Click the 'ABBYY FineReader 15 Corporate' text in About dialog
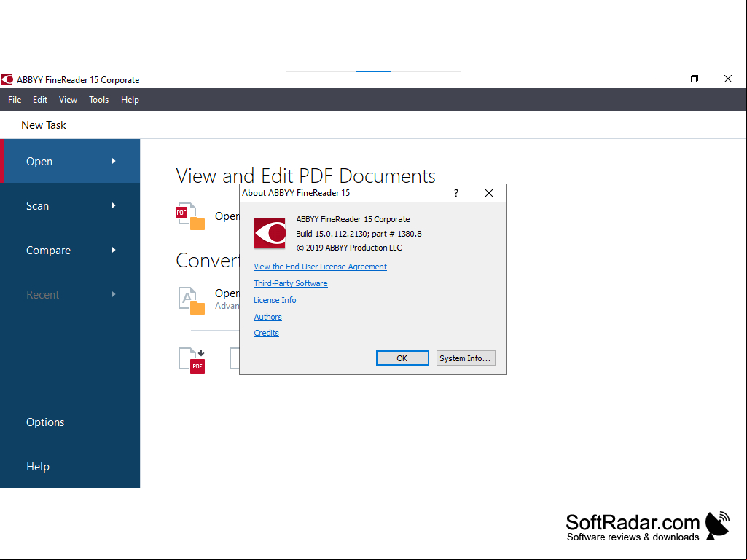The height and width of the screenshot is (560, 747). pyautogui.click(x=353, y=219)
